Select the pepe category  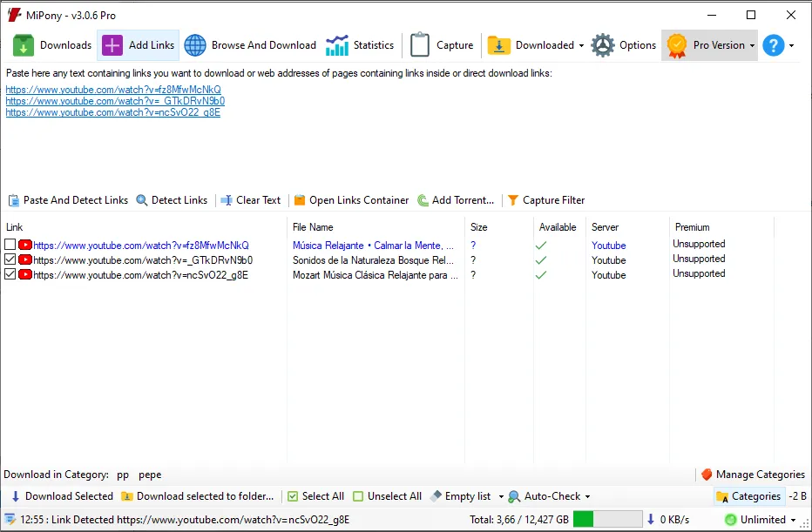tap(150, 475)
